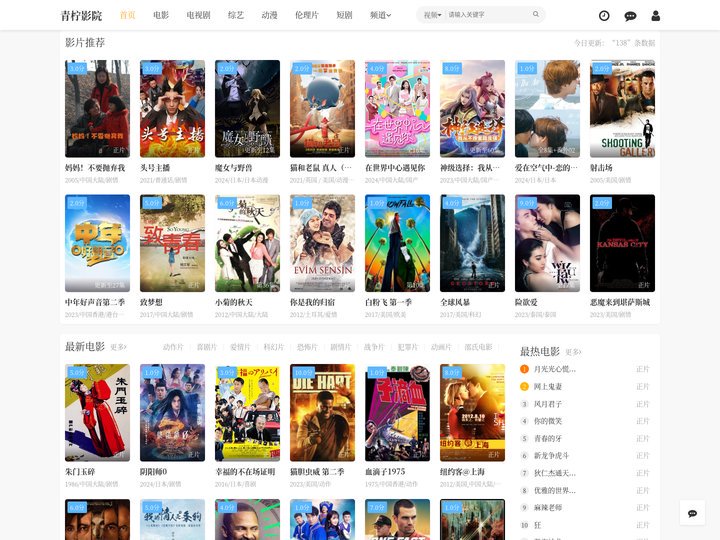720x540 pixels.
Task: Filter latest movies by 喜剧片
Action: click(207, 347)
